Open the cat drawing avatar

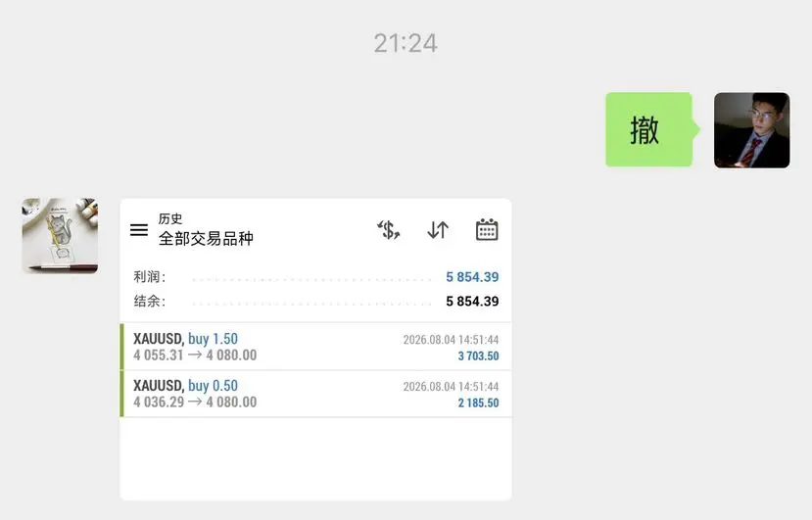click(60, 236)
